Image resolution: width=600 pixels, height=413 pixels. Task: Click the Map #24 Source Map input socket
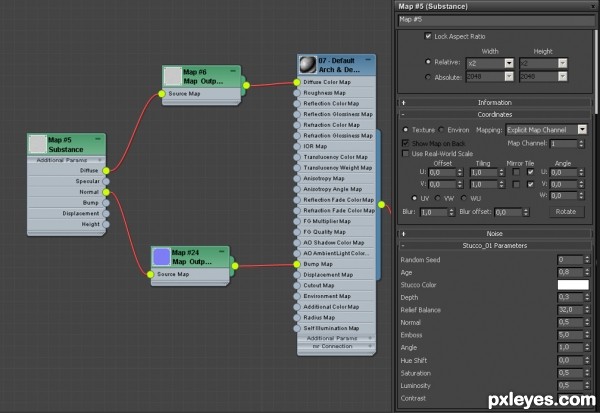[x=150, y=274]
